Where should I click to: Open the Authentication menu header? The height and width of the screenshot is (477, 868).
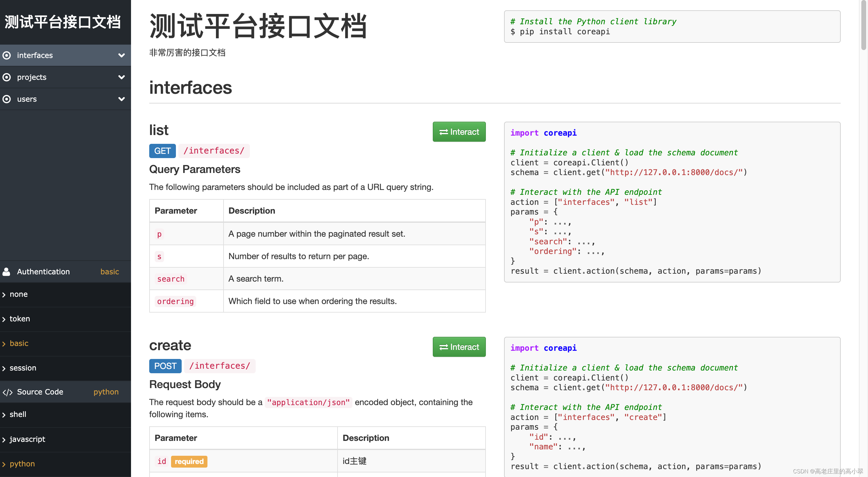coord(43,272)
